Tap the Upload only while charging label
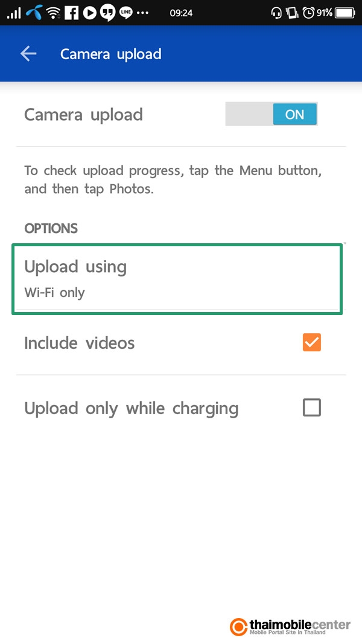 click(x=131, y=409)
